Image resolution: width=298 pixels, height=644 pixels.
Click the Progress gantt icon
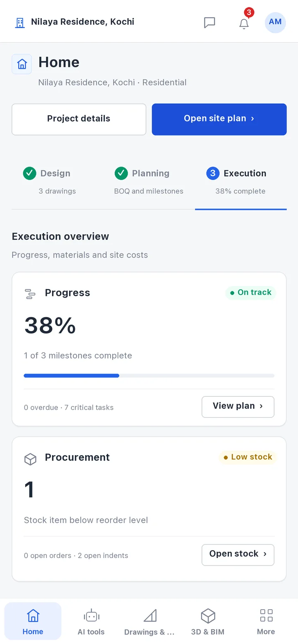tap(30, 294)
